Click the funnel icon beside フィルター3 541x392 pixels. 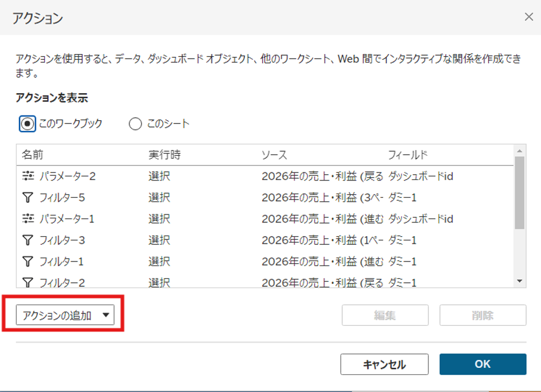pyautogui.click(x=28, y=240)
